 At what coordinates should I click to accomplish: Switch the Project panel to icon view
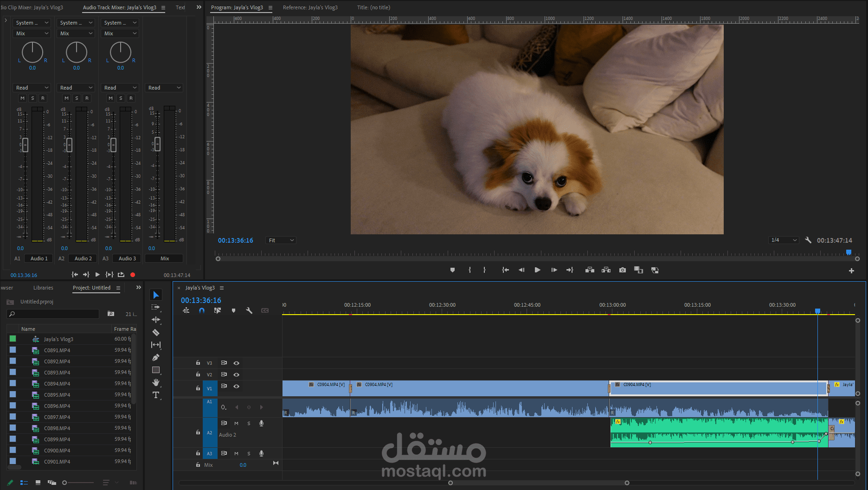[38, 483]
